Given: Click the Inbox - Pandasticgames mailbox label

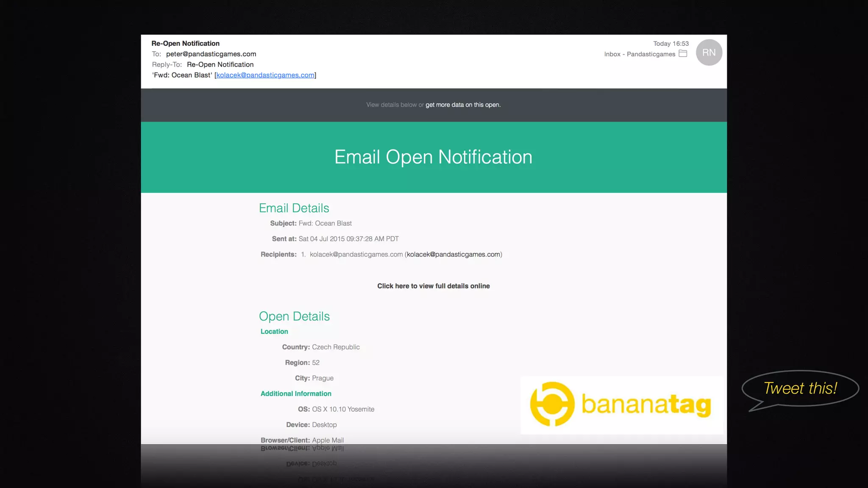Looking at the screenshot, I should [x=639, y=54].
